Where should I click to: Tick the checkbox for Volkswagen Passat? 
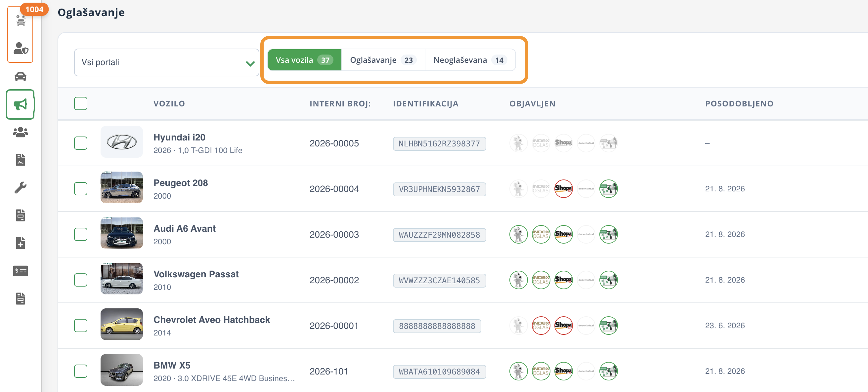(80, 280)
